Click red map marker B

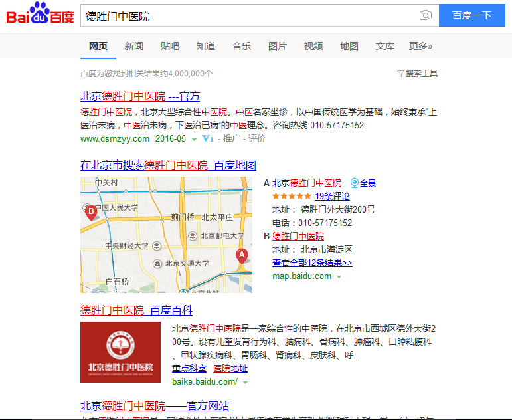tap(91, 213)
